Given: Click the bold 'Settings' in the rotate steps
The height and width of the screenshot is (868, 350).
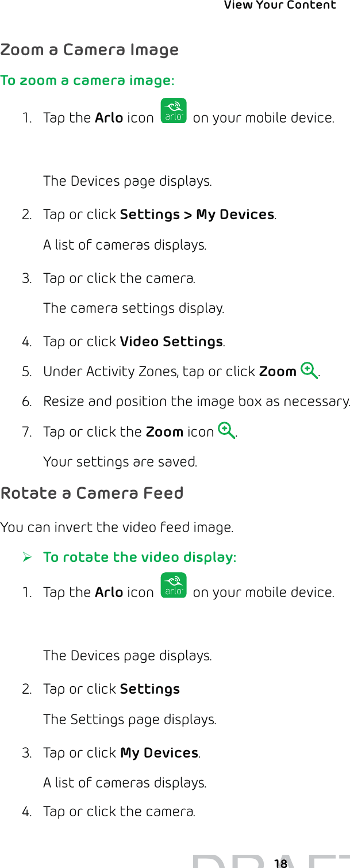Looking at the screenshot, I should pyautogui.click(x=149, y=689).
